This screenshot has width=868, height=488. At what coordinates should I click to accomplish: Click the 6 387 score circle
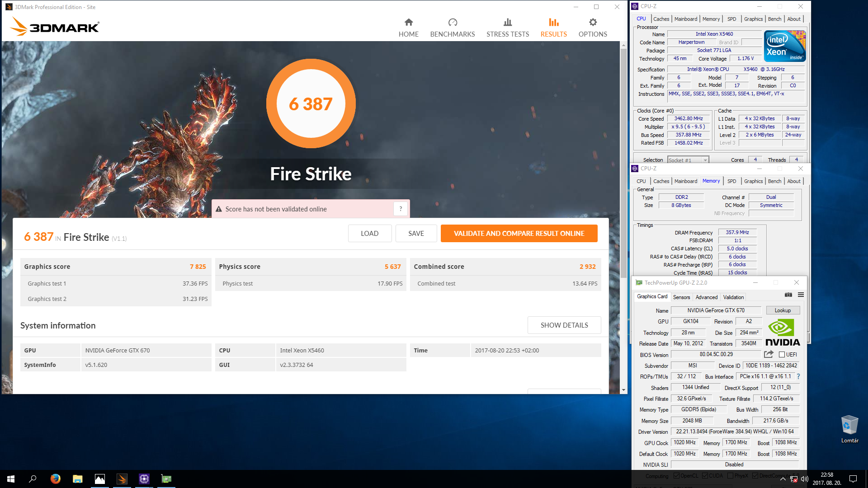[x=311, y=103]
